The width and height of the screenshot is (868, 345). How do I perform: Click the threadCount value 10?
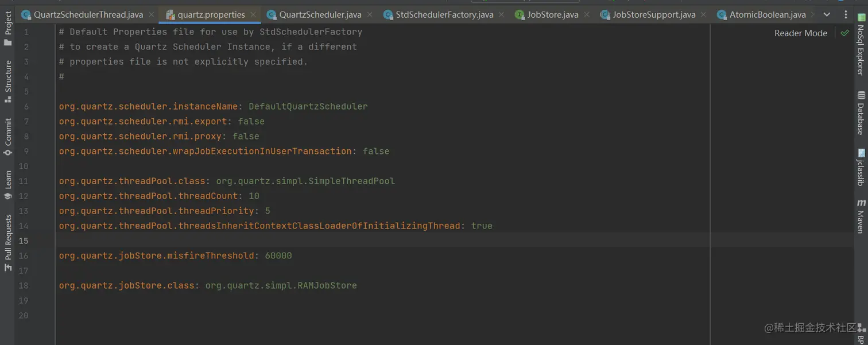pos(254,196)
